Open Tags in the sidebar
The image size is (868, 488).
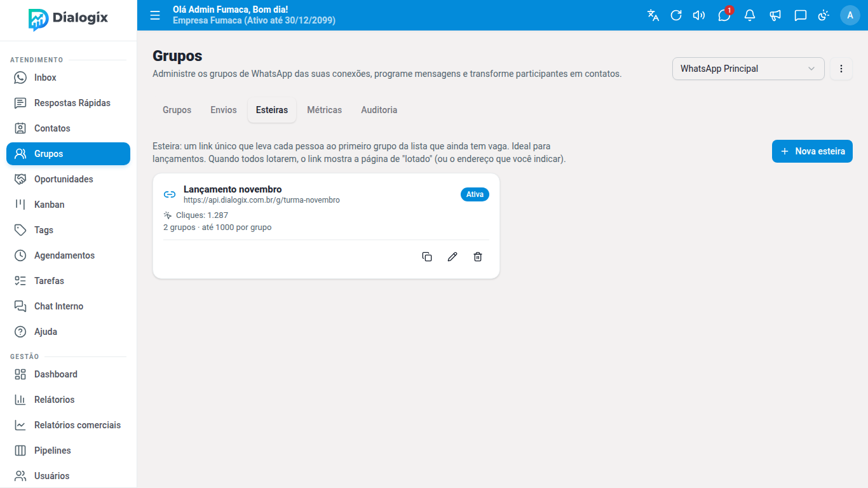click(69, 230)
